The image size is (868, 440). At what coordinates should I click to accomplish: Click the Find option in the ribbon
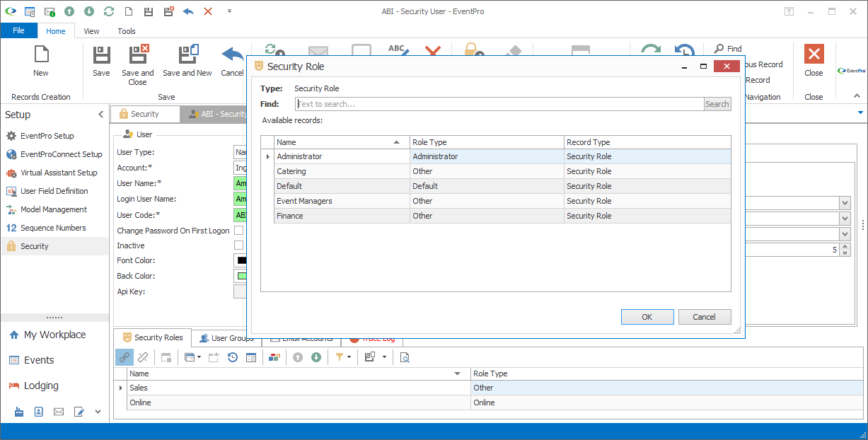pos(728,49)
